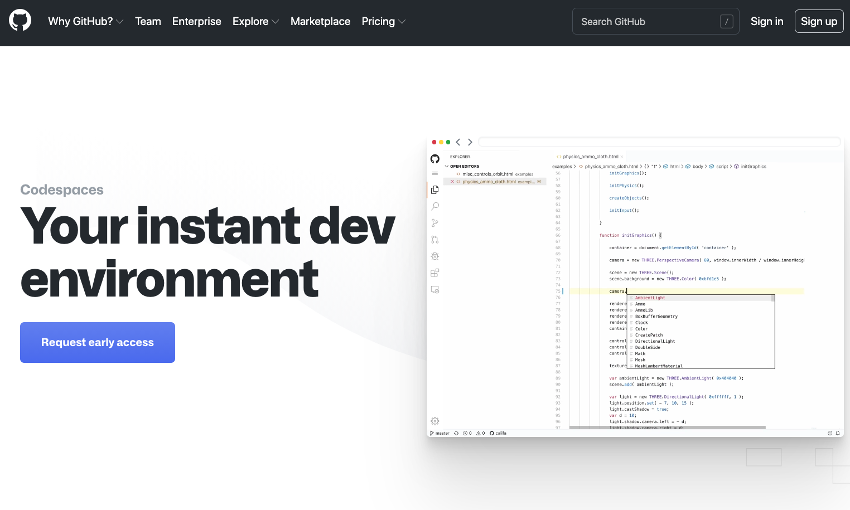The width and height of the screenshot is (850, 510).
Task: Click the feedback icon in the status bar's right corner
Action: [829, 433]
